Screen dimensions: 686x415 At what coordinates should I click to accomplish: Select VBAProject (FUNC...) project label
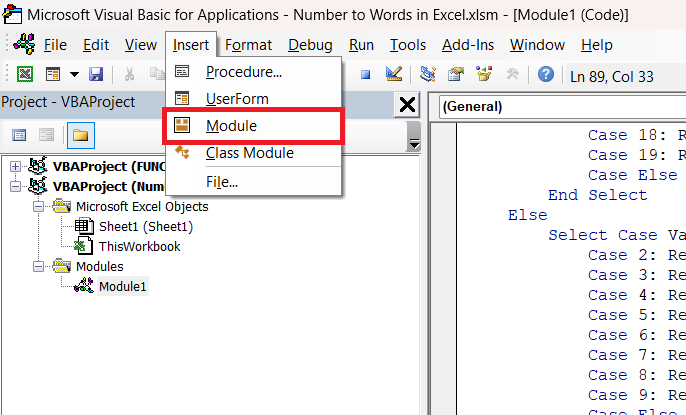109,167
